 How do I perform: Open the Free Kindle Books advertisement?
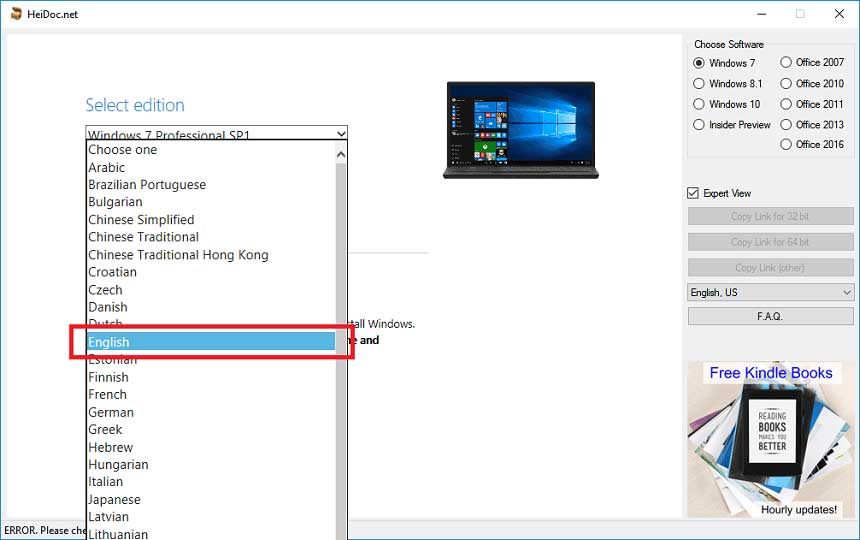click(x=771, y=439)
